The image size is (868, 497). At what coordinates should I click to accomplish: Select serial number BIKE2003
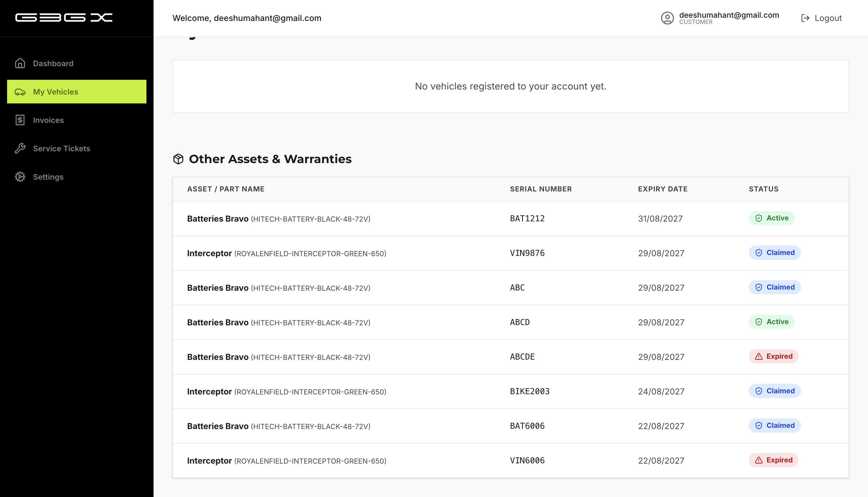click(x=530, y=392)
